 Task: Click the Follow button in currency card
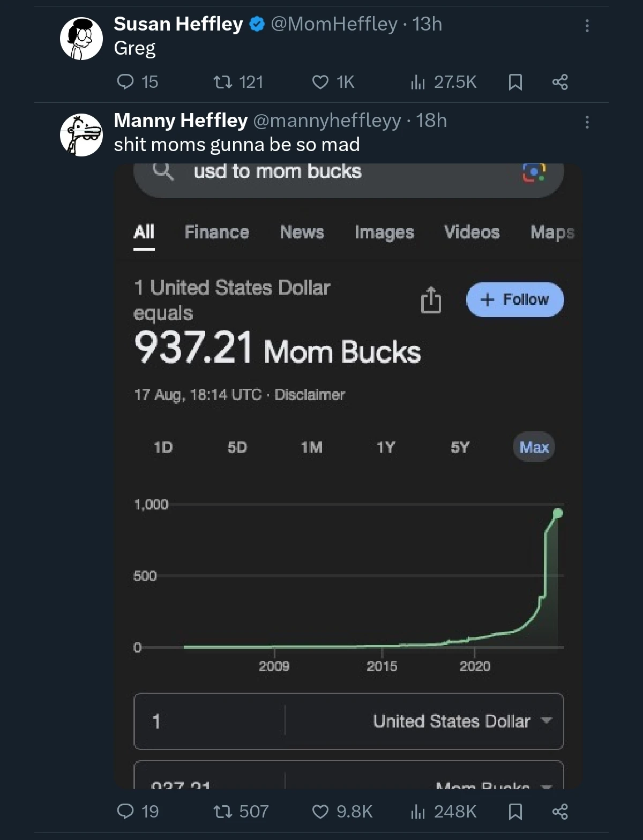pos(515,299)
